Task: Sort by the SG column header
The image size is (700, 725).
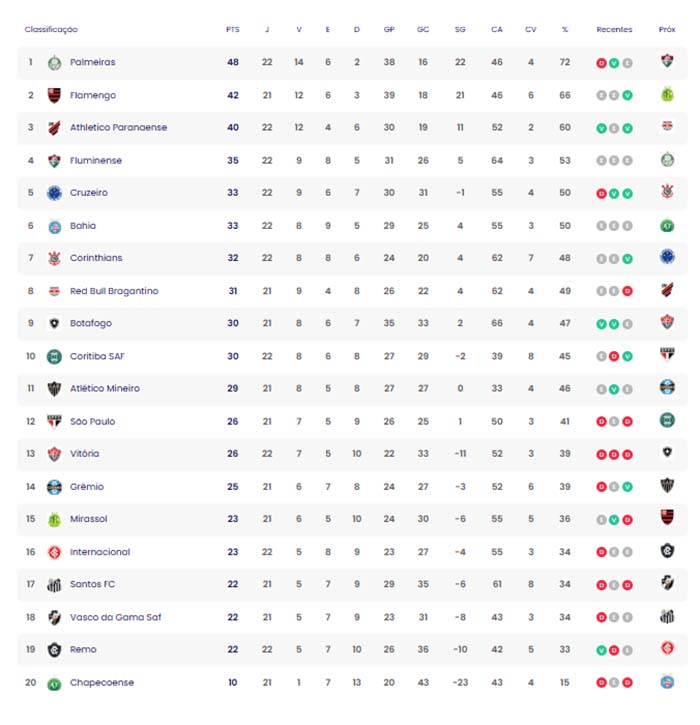Action: coord(460,30)
